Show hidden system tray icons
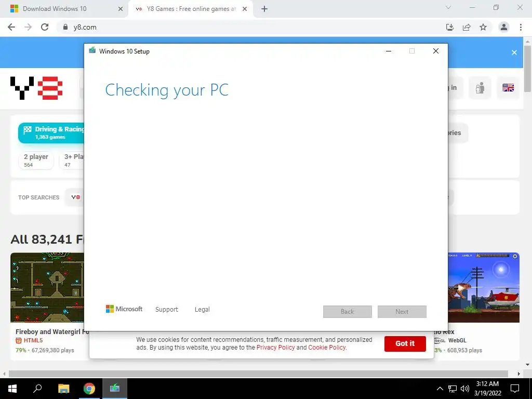 [x=440, y=389]
